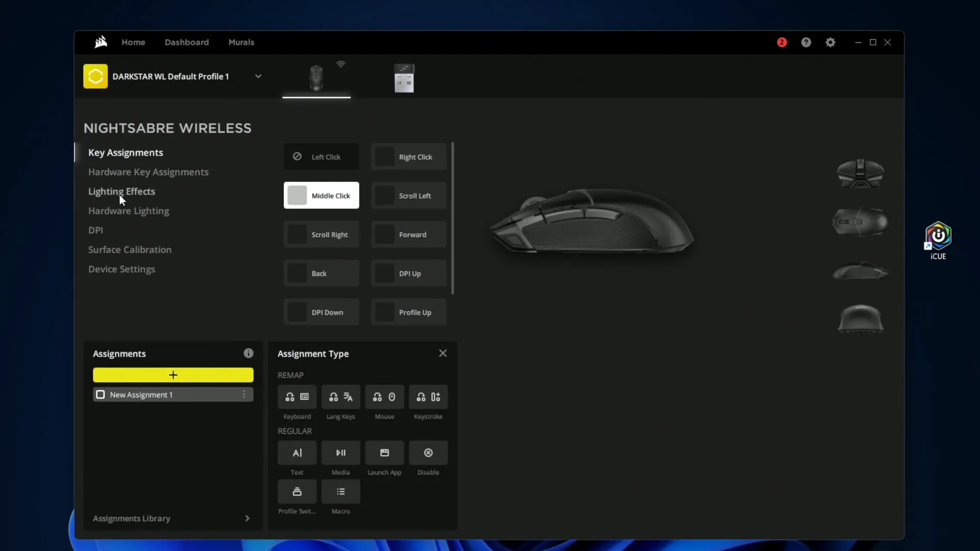Open the DARKSTAR WL profile dropdown
Viewport: 980px width, 551px height.
tap(259, 76)
